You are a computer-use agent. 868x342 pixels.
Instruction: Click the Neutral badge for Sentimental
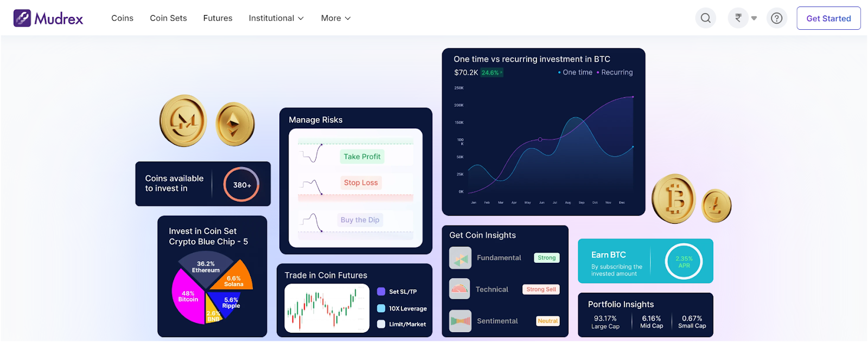547,321
